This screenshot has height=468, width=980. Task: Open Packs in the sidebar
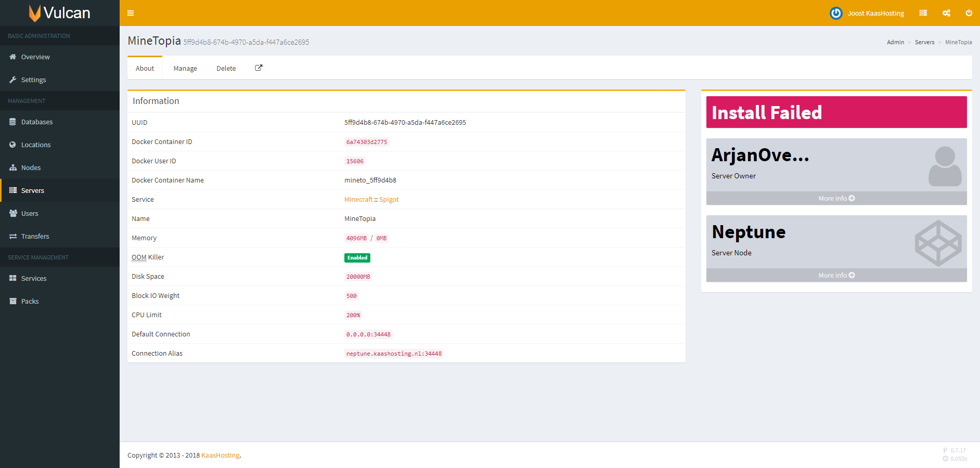coord(30,301)
